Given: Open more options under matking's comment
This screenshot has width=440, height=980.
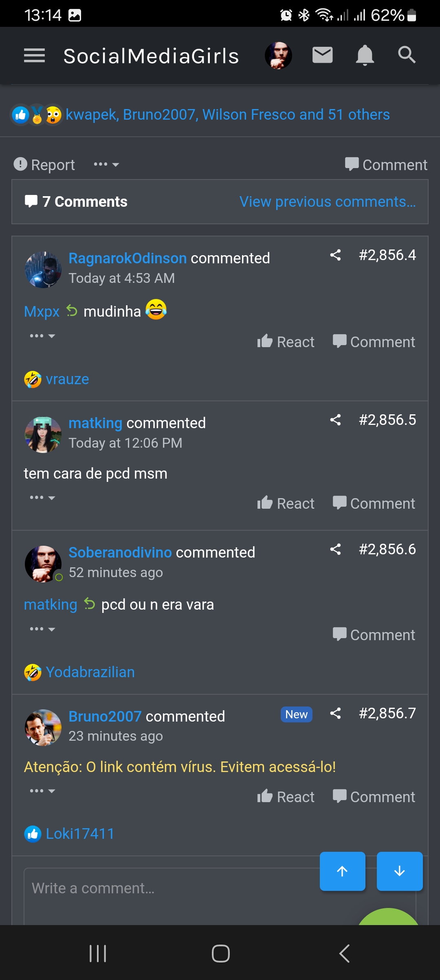Looking at the screenshot, I should (x=42, y=498).
